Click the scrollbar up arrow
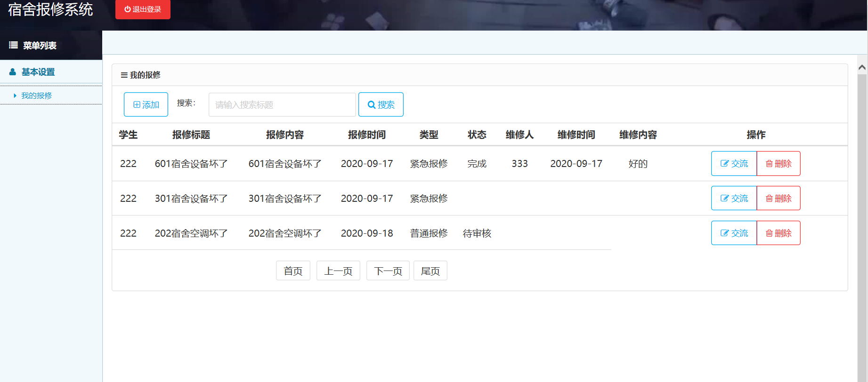This screenshot has height=382, width=868. [862, 68]
